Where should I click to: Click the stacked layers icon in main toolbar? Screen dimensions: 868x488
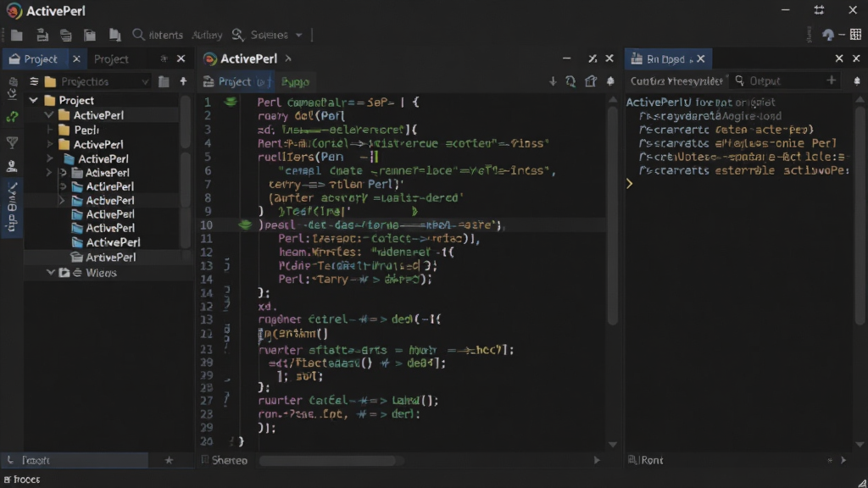[x=66, y=36]
